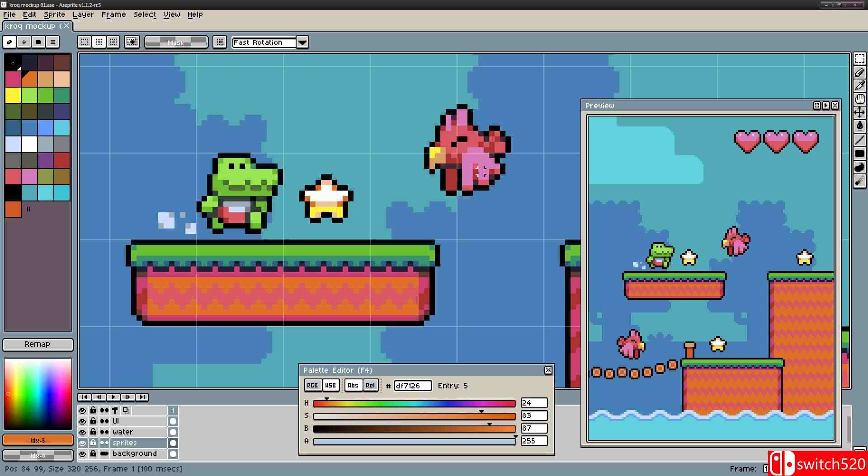The height and width of the screenshot is (476, 868).
Task: Hide the water layer
Action: coord(82,432)
